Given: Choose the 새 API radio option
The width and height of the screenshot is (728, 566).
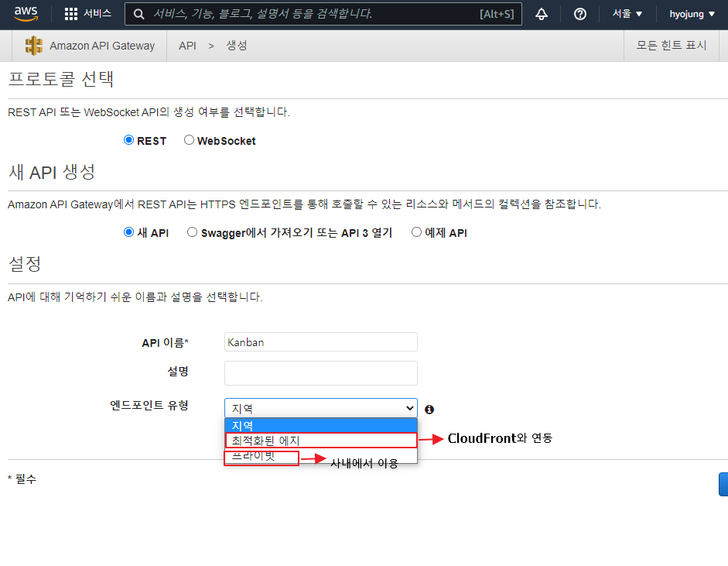Looking at the screenshot, I should (x=128, y=232).
